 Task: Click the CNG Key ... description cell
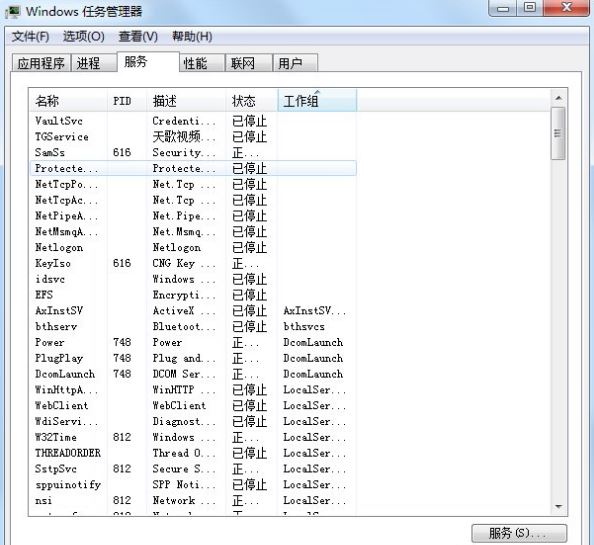[184, 263]
